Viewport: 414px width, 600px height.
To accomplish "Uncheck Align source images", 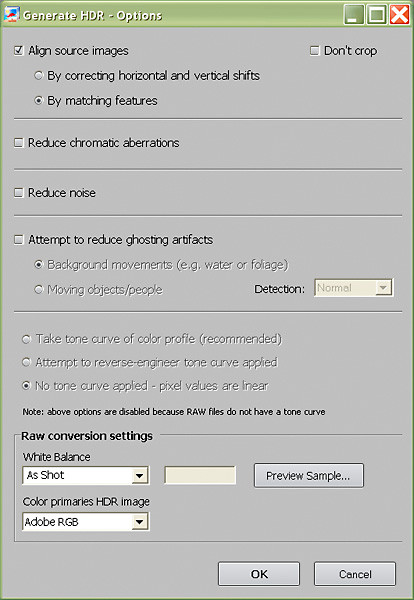I will tap(18, 51).
